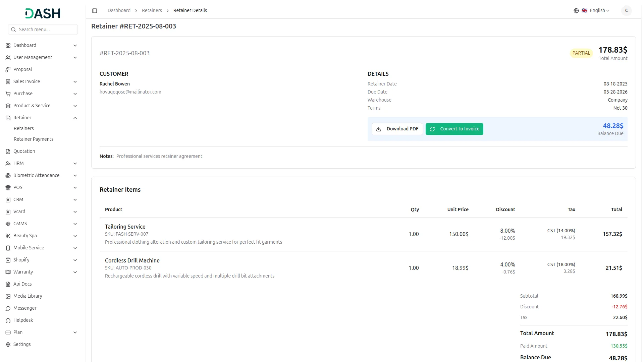Open Retainer Payments submenu item
The height and width of the screenshot is (362, 644).
34,139
